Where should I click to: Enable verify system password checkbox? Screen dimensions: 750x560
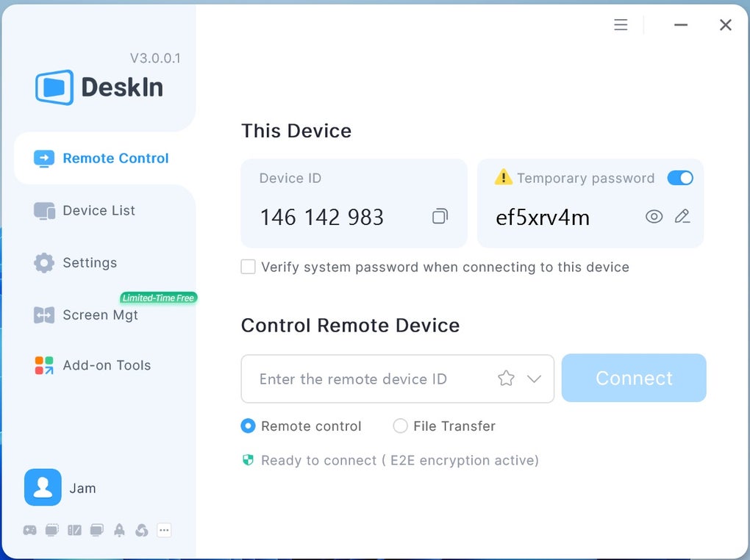248,267
